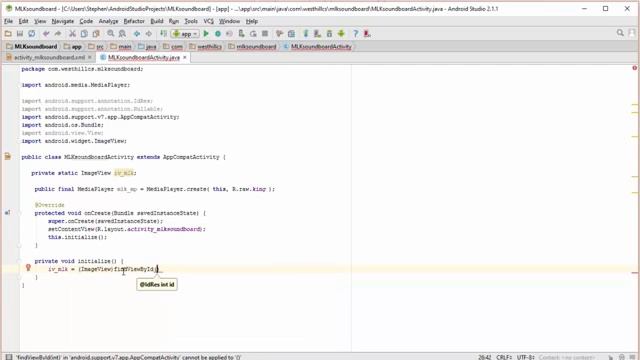The image size is (640, 360).
Task: Open the View menu
Action: [40, 21]
